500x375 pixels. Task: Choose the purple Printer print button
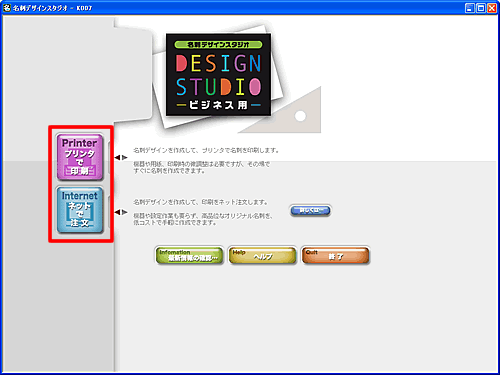[x=80, y=157]
